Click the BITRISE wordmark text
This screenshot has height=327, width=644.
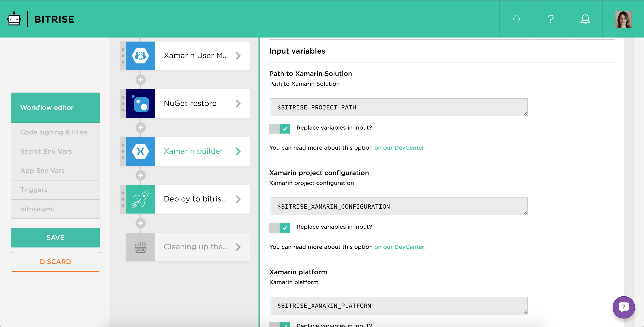tap(54, 19)
